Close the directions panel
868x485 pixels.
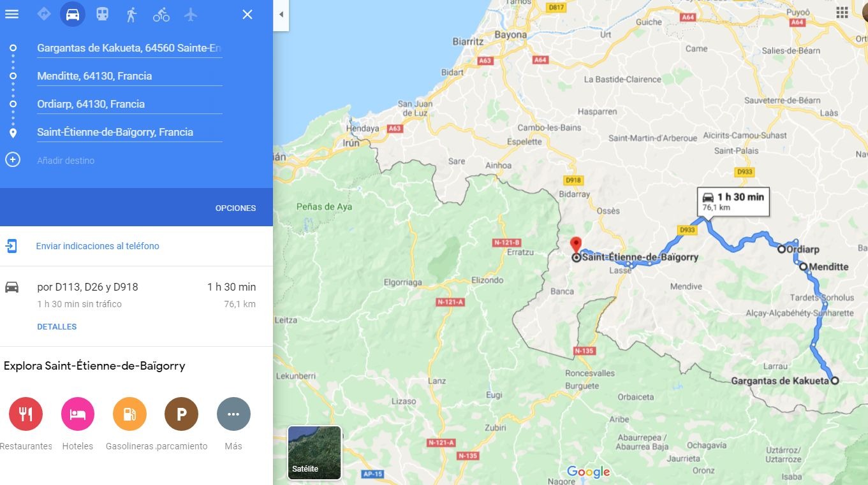[247, 14]
